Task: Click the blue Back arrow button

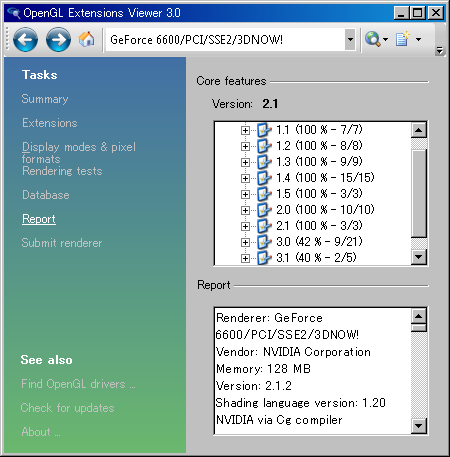Action: click(25, 40)
